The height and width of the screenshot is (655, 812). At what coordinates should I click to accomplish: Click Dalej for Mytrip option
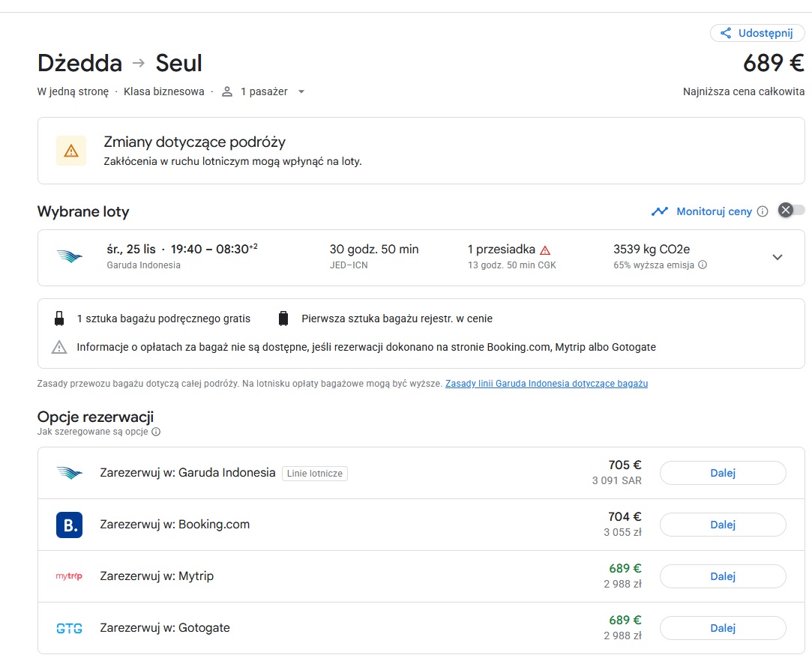[x=723, y=576]
